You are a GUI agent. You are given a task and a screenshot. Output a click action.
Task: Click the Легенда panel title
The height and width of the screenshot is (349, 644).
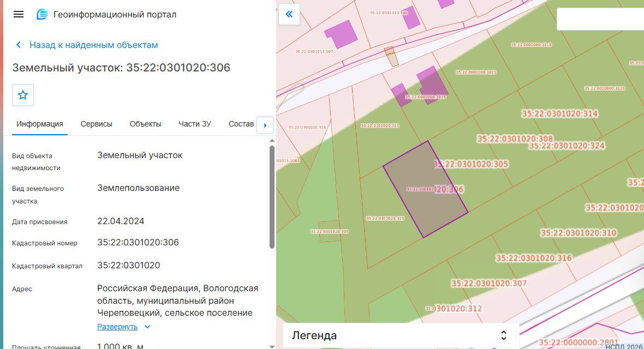(314, 335)
